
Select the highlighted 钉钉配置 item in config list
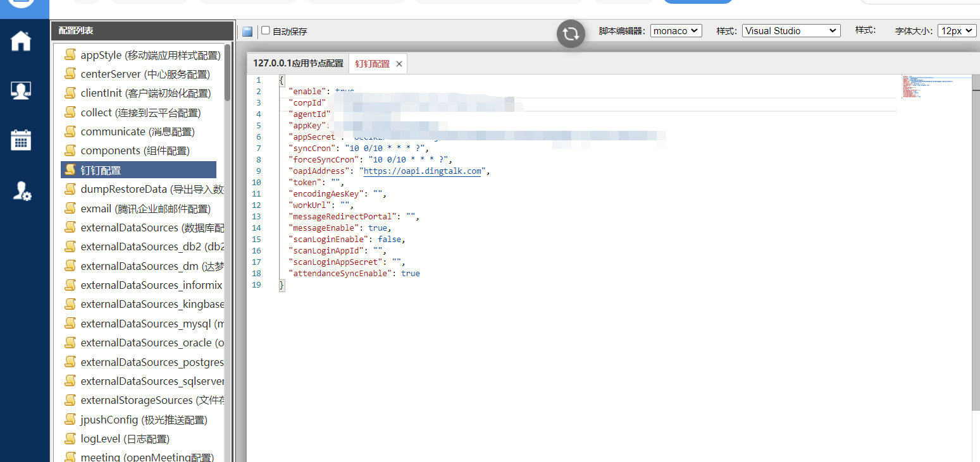(139, 170)
